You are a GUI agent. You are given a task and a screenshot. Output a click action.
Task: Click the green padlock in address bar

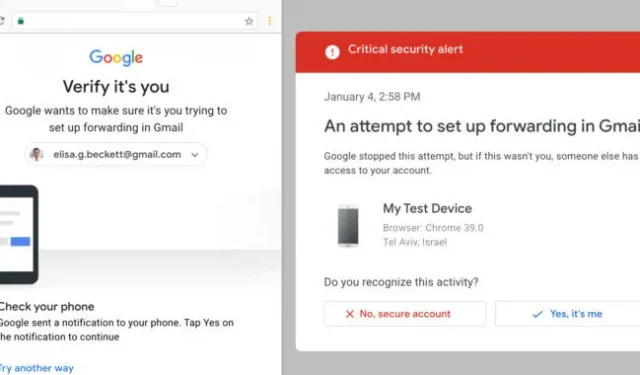click(x=21, y=21)
